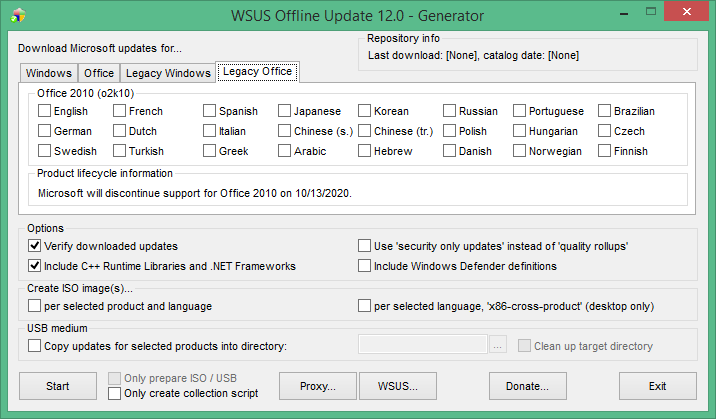The image size is (716, 419).
Task: Select the German language checkbox
Action: [x=44, y=131]
